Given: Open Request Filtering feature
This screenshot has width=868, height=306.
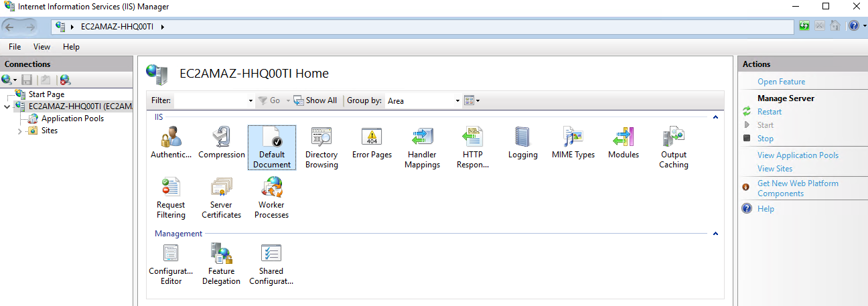Looking at the screenshot, I should (171, 198).
